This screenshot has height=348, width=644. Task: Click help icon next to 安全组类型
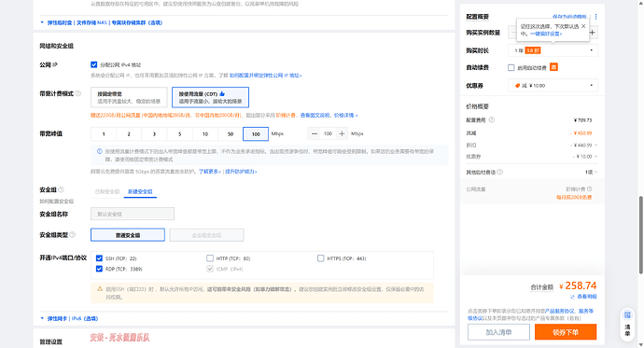point(72,235)
